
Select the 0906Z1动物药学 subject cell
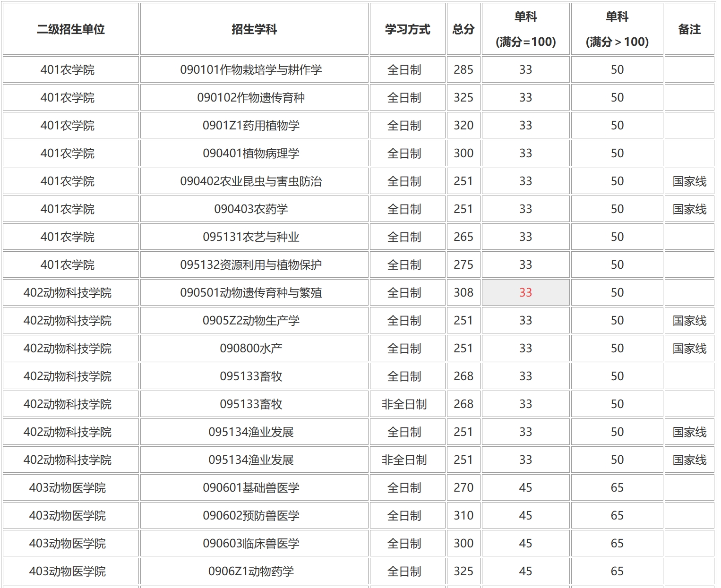[253, 571]
